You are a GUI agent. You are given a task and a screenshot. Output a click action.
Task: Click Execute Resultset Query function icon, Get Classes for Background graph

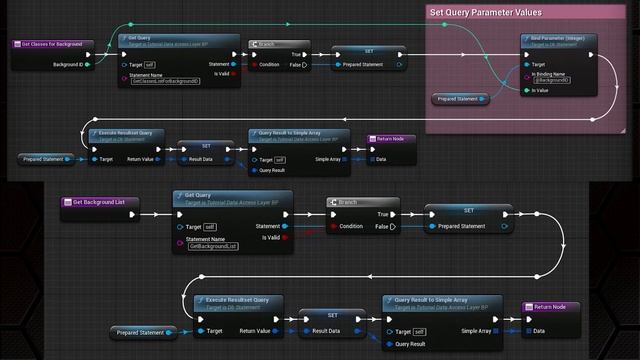click(x=94, y=133)
